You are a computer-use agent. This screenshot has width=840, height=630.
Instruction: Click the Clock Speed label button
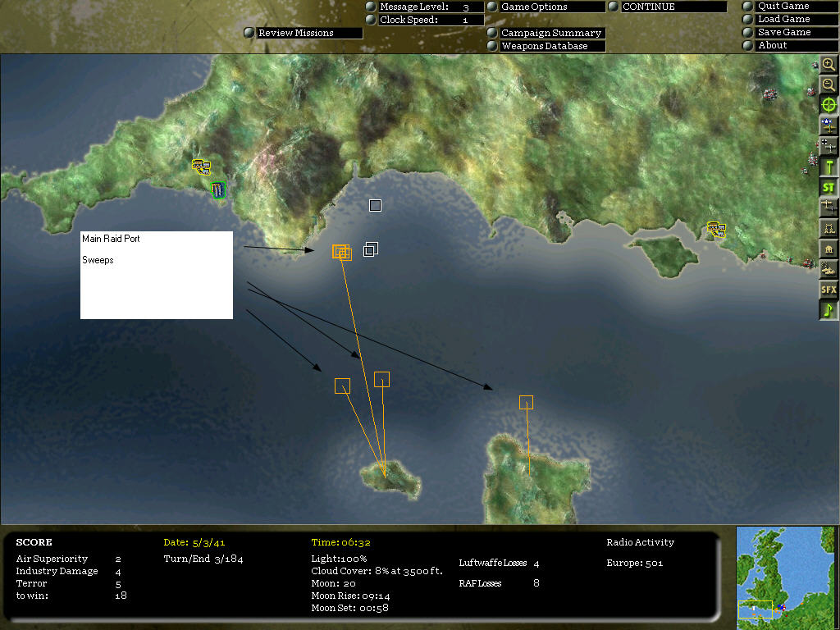(409, 20)
